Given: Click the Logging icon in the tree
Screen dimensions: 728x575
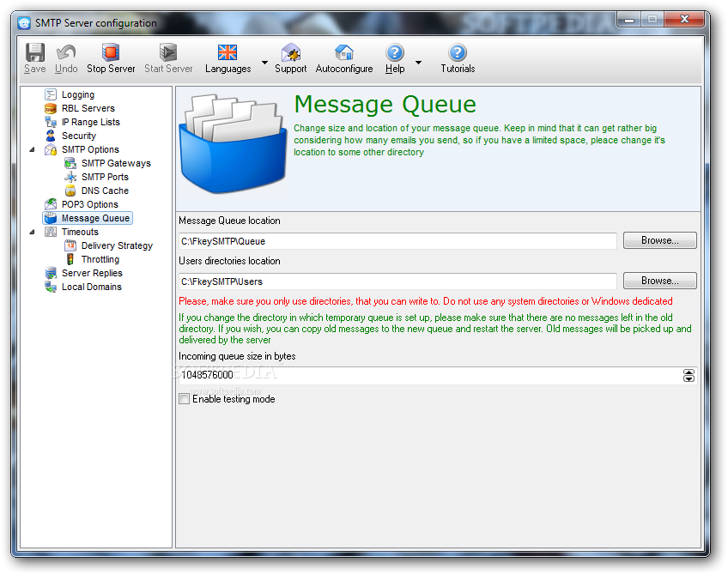Looking at the screenshot, I should (51, 94).
